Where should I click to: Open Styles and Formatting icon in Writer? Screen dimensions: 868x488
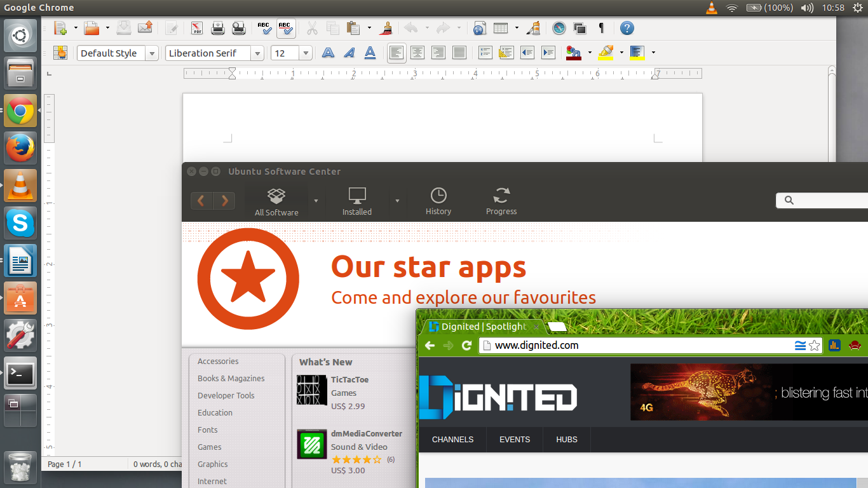click(60, 53)
